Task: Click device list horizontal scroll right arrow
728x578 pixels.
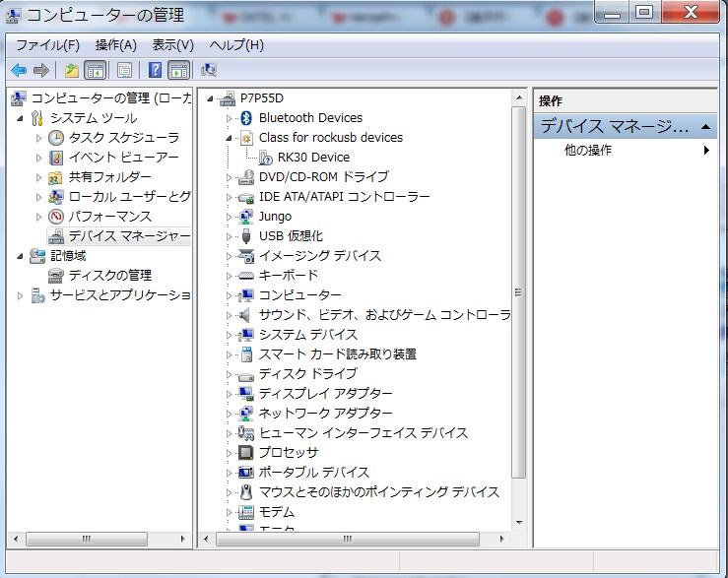Action: point(501,539)
